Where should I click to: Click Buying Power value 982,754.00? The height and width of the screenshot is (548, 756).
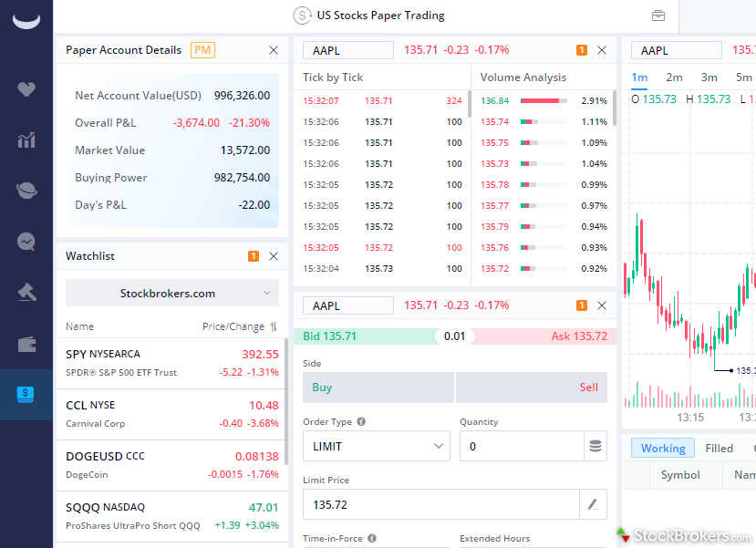click(242, 178)
